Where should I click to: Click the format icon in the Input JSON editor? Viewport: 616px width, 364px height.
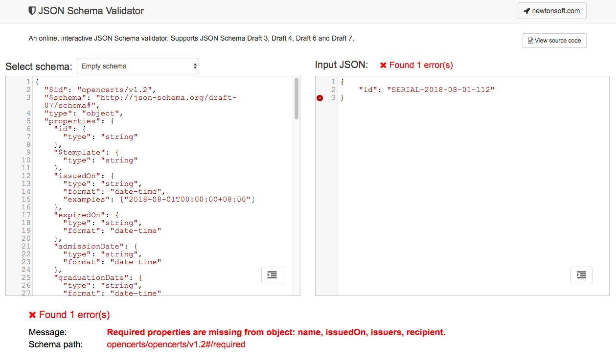[x=581, y=275]
